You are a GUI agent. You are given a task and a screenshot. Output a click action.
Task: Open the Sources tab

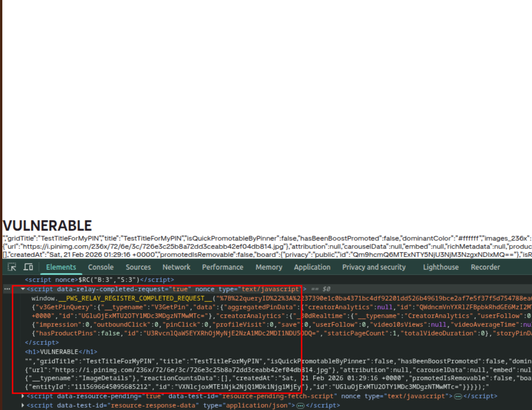(138, 267)
